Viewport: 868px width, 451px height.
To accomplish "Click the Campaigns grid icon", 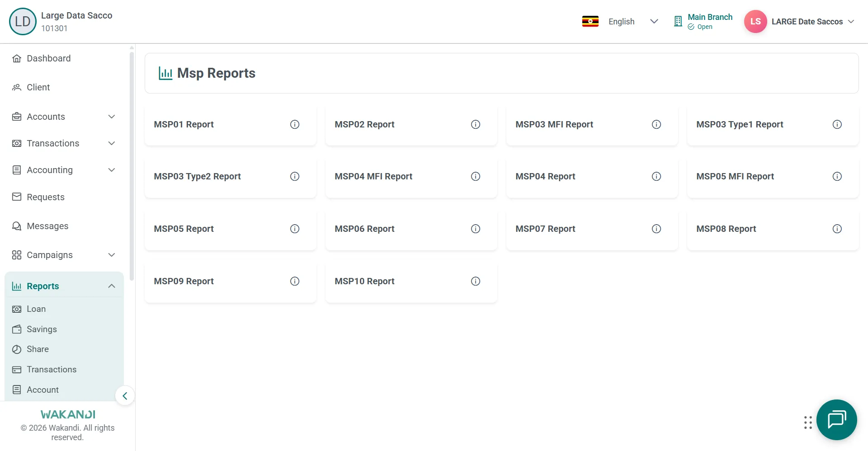I will pos(17,255).
